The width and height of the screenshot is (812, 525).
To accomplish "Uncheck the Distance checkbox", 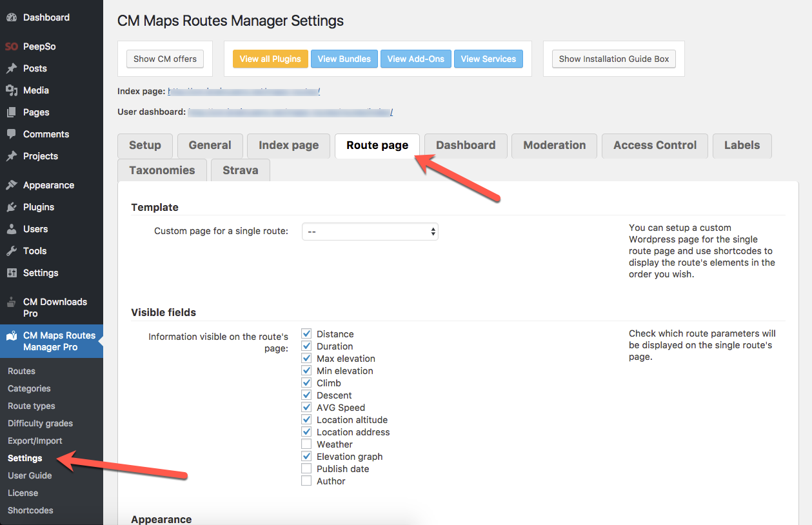I will pos(306,334).
